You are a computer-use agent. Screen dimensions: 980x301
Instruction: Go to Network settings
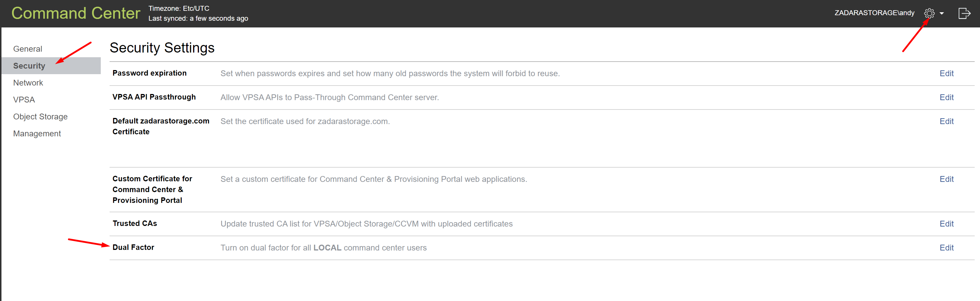(28, 82)
